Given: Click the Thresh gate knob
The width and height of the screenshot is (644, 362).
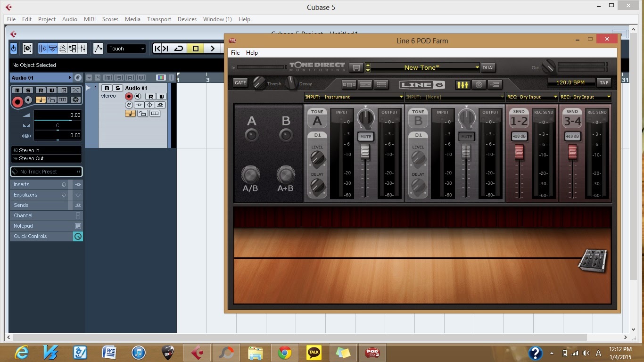Looking at the screenshot, I should coord(259,83).
